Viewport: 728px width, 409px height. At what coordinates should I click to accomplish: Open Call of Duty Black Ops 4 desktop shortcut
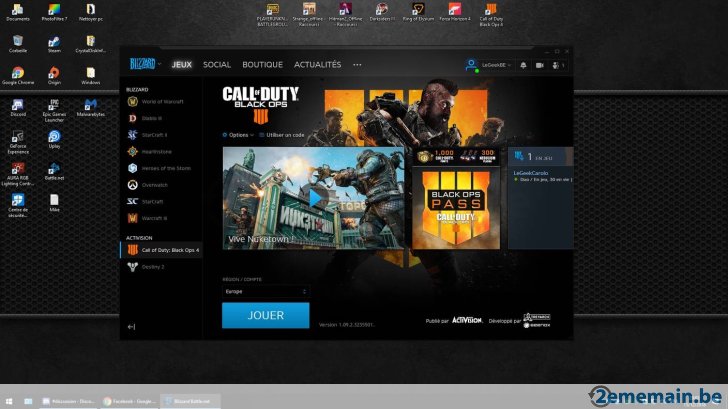coord(491,15)
